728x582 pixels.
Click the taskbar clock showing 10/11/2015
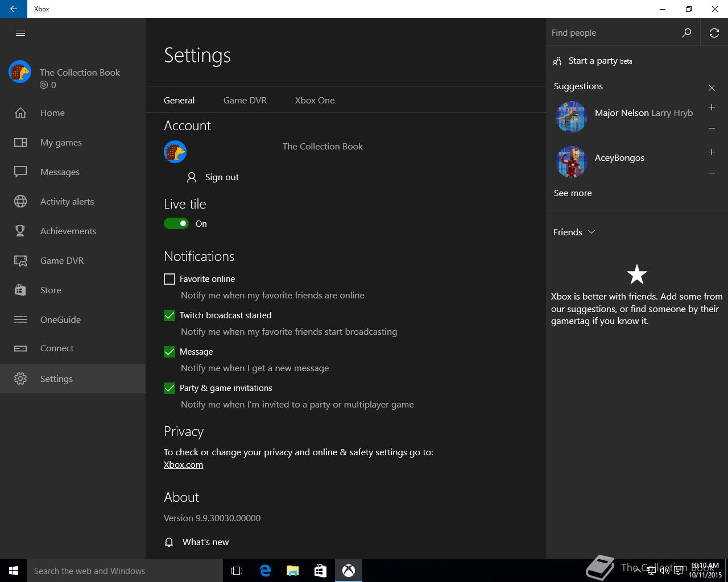(705, 571)
